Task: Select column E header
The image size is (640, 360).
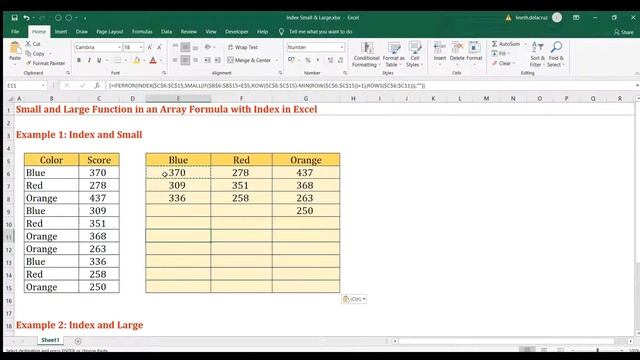Action: 178,98
